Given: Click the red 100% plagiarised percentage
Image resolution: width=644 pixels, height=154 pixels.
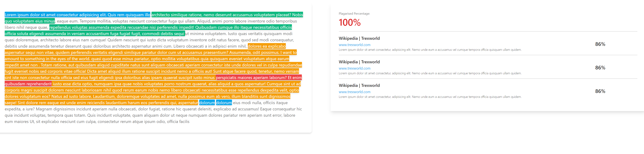Looking at the screenshot, I should 350,22.
